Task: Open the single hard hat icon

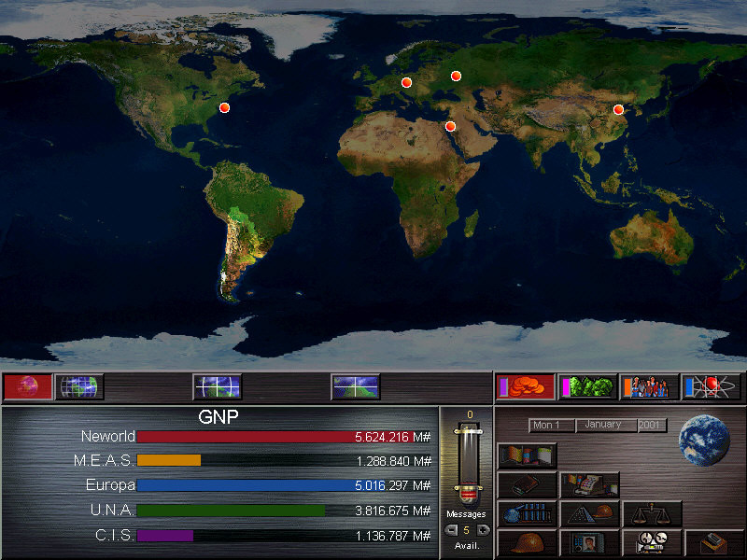Action: pos(527,542)
